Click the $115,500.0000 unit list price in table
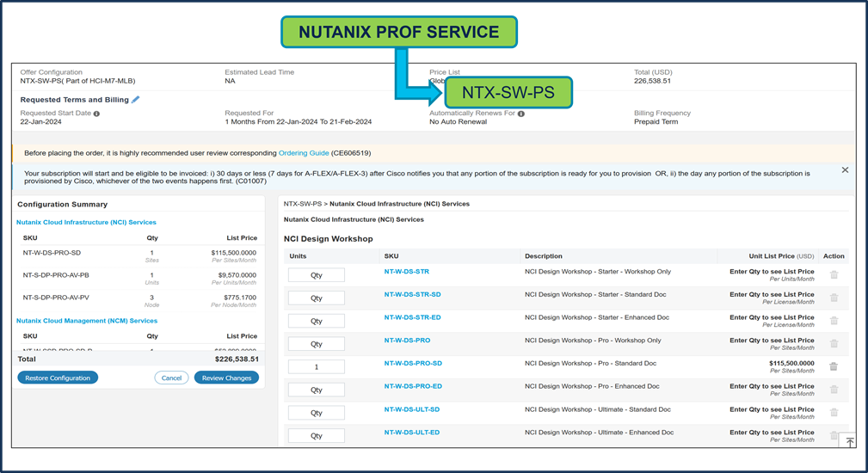 pos(791,364)
